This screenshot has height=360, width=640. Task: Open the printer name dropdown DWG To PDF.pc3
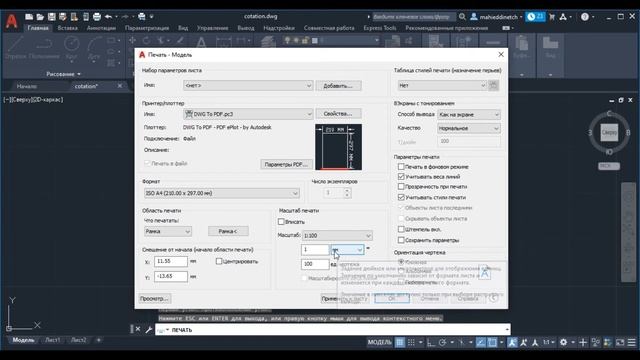[248, 114]
